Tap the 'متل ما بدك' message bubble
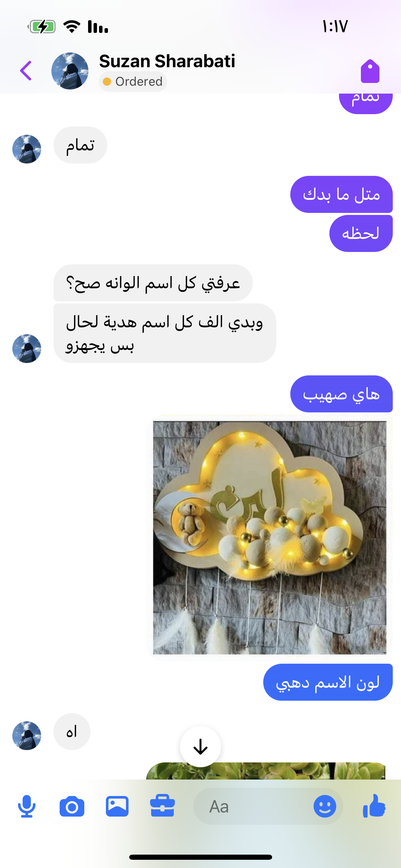The height and width of the screenshot is (868, 401). 341,194
